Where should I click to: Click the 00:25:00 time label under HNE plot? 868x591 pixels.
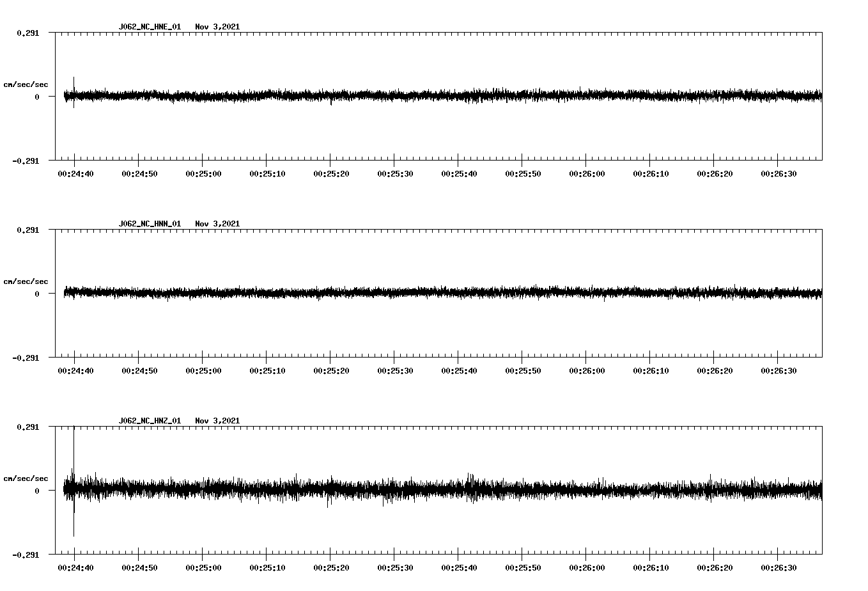coord(203,174)
